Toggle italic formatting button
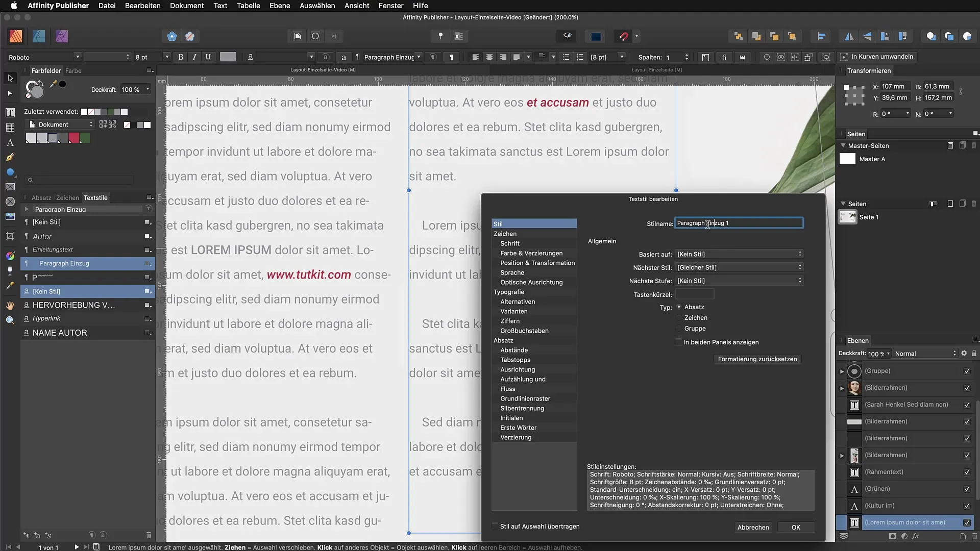The height and width of the screenshot is (551, 980). pos(194,57)
